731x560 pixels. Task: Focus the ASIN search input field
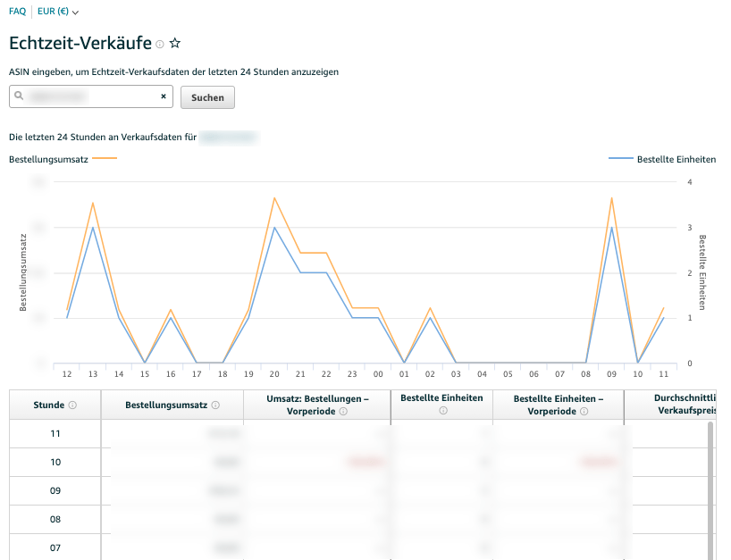89,96
